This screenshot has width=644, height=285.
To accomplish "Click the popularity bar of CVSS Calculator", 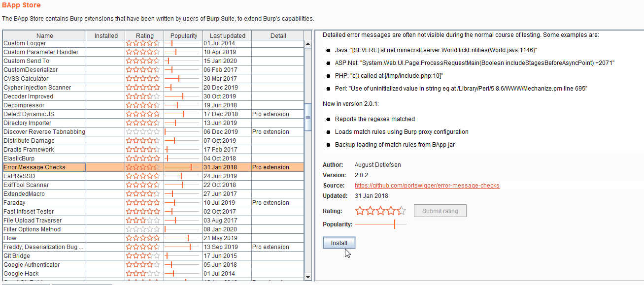I will tap(183, 79).
